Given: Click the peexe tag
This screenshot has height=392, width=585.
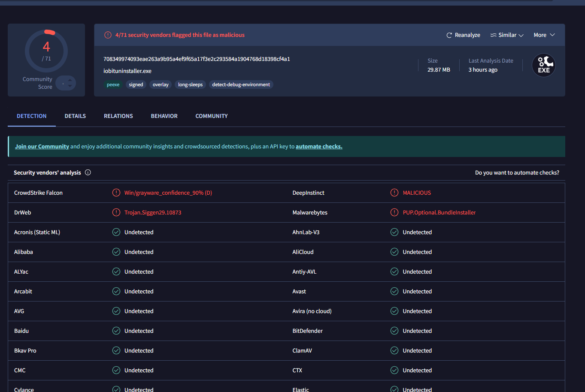Looking at the screenshot, I should (x=113, y=84).
